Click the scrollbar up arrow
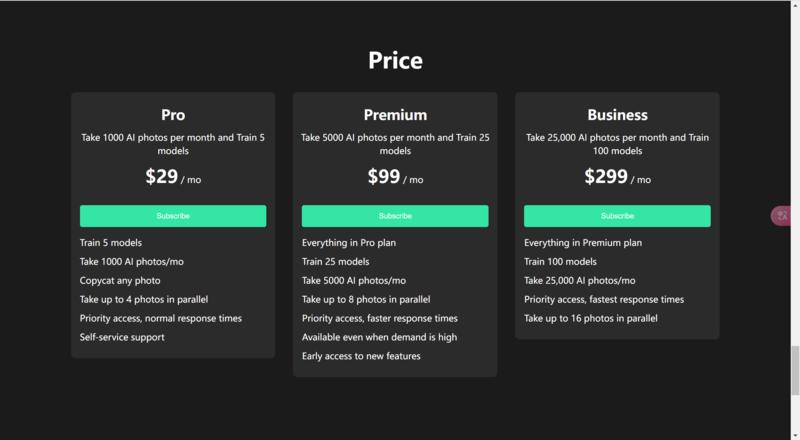 pyautogui.click(x=795, y=4)
